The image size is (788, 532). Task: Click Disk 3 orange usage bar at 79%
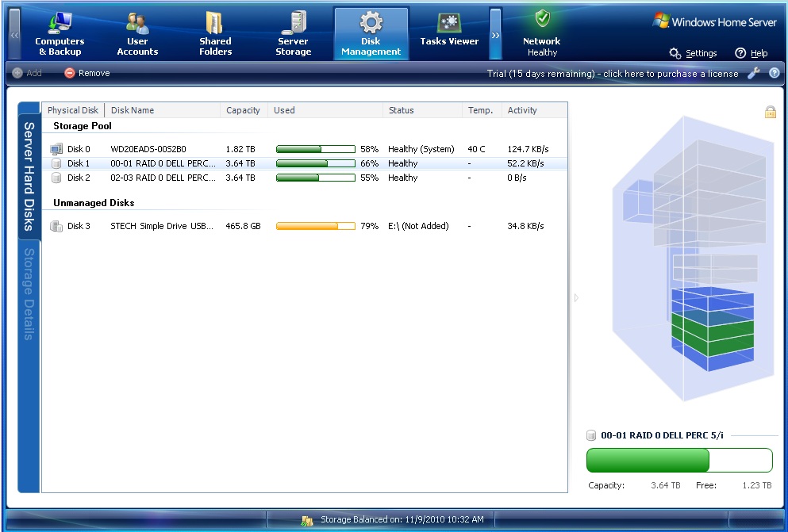coord(316,226)
